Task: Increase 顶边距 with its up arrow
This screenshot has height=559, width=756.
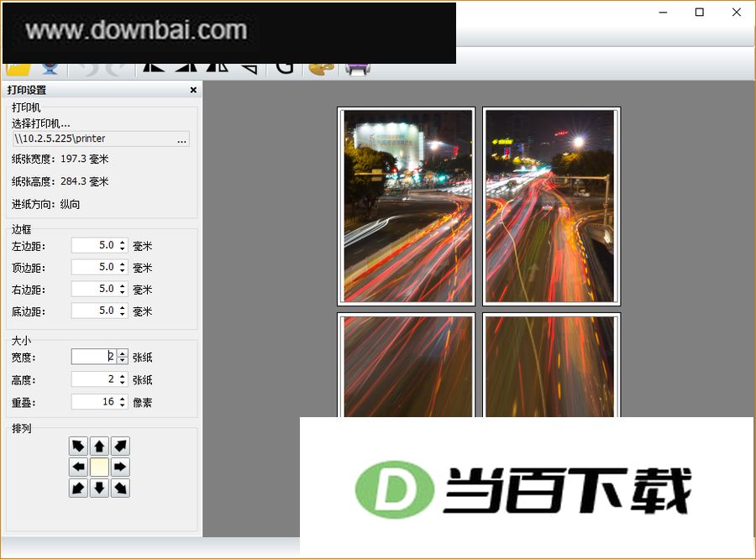Action: point(123,264)
